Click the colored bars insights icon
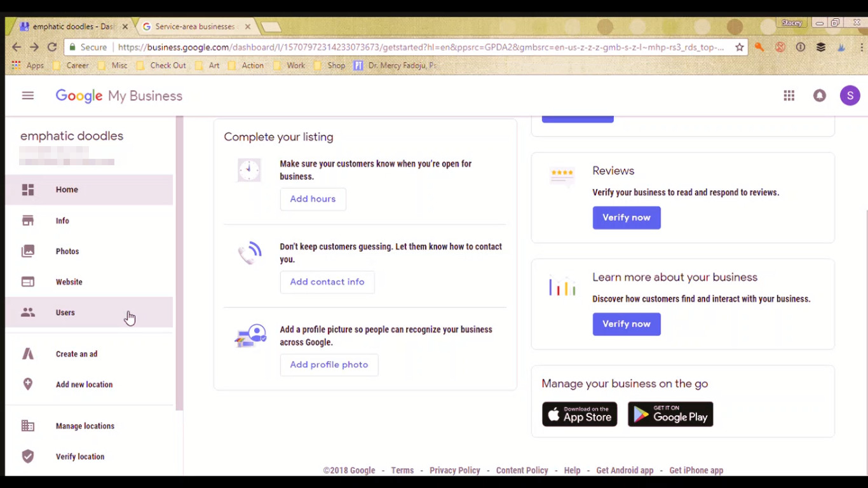This screenshot has width=868, height=488. (562, 286)
